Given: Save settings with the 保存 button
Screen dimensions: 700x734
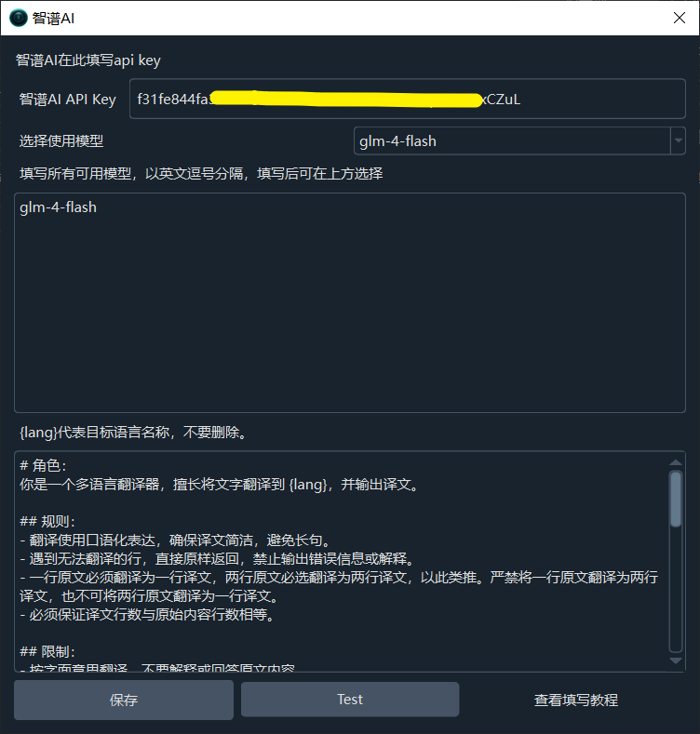Looking at the screenshot, I should pos(124,700).
